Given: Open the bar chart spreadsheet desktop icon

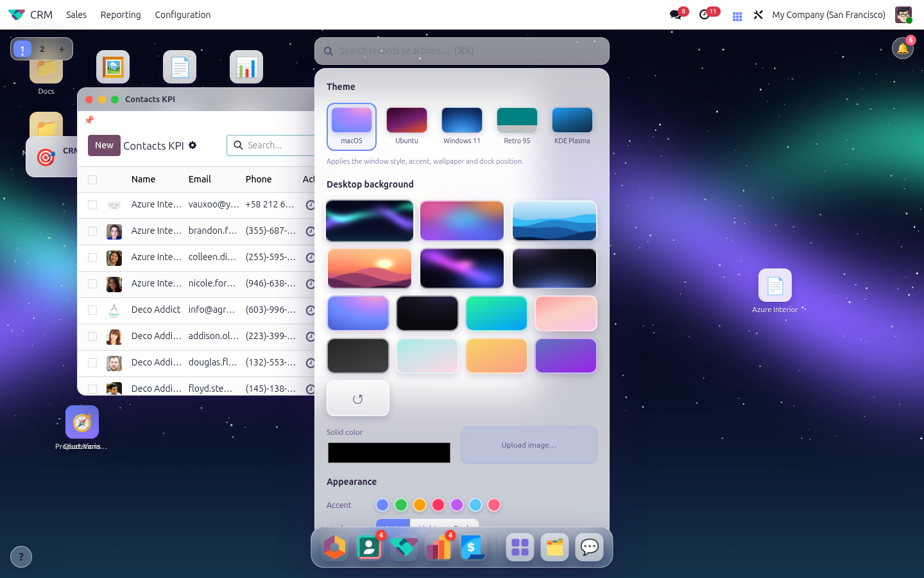Looking at the screenshot, I should (x=246, y=67).
